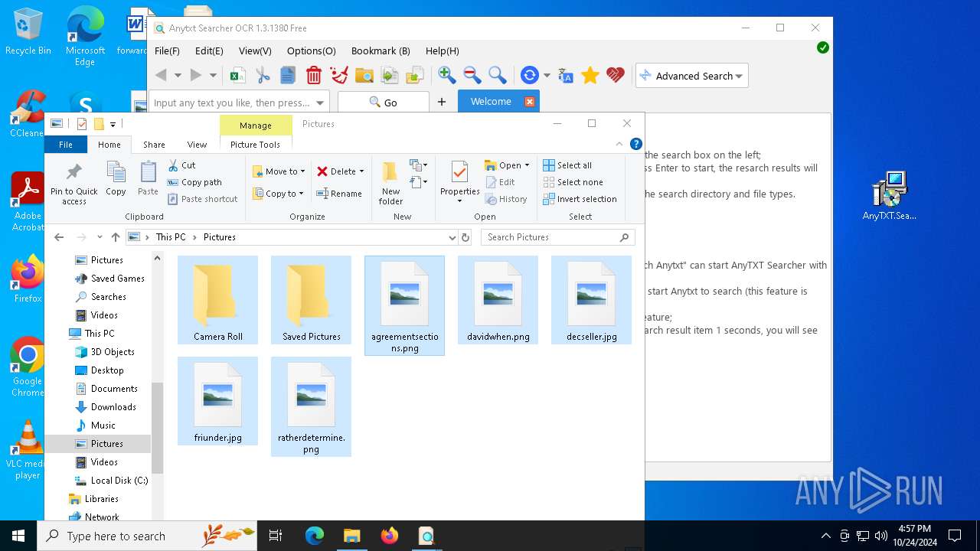The width and height of the screenshot is (980, 551).
Task: Click Properties quick access checkmark in title bar
Action: pos(82,124)
